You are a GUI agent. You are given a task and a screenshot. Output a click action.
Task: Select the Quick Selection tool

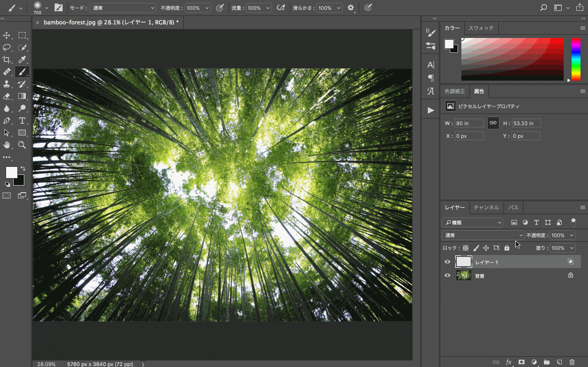pyautogui.click(x=22, y=47)
